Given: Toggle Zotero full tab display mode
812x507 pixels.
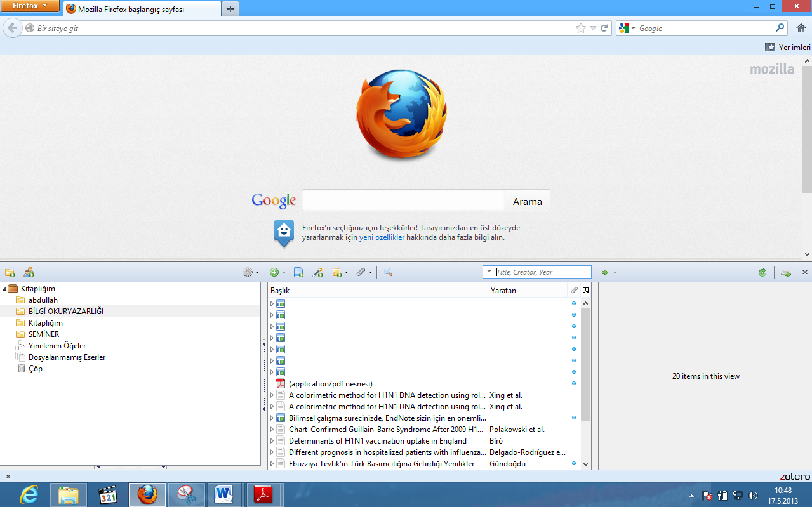Looking at the screenshot, I should coord(786,273).
